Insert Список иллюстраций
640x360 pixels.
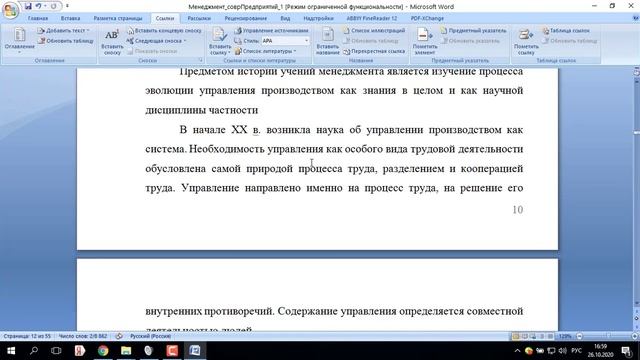point(373,31)
